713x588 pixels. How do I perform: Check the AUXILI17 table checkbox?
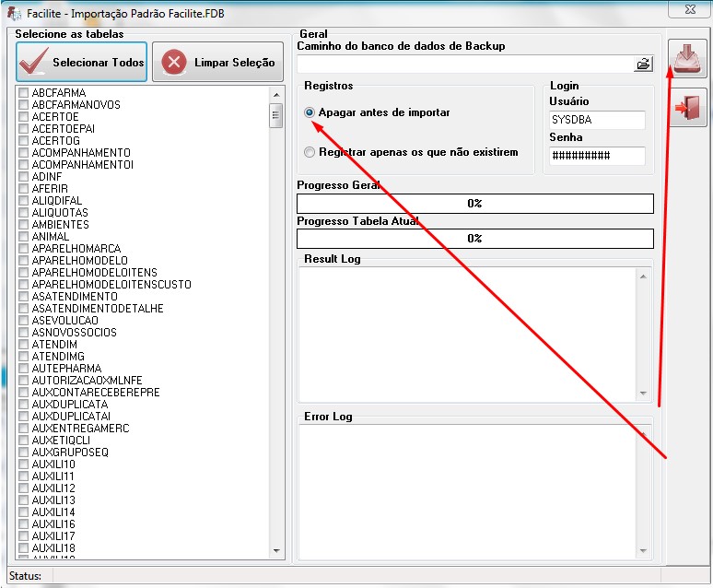click(23, 536)
